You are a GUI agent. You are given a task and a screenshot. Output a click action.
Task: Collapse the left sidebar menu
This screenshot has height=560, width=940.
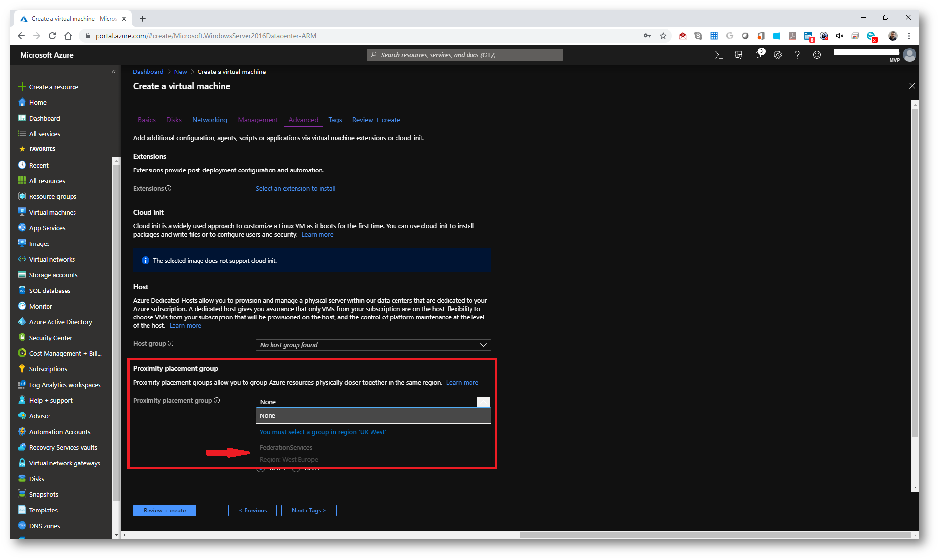click(x=114, y=72)
